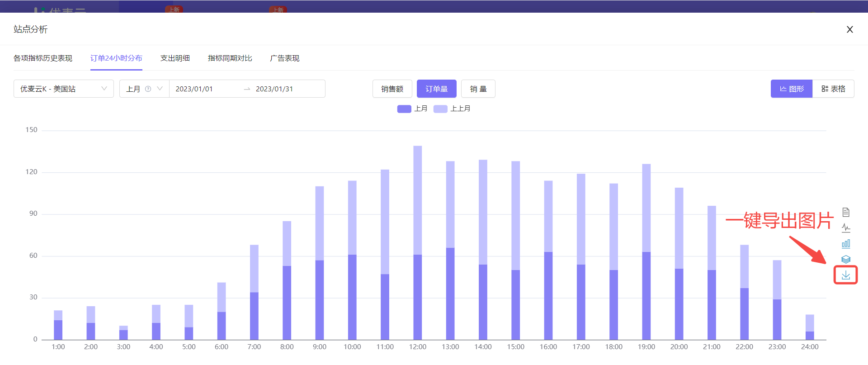Expand the 优麦云K - 美国站 site dropdown

click(64, 89)
